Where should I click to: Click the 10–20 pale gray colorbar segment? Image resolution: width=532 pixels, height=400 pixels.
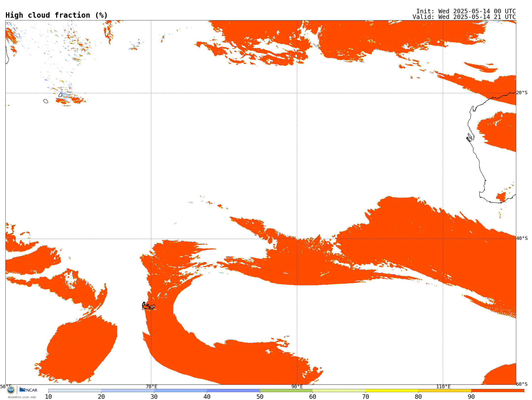click(75, 391)
